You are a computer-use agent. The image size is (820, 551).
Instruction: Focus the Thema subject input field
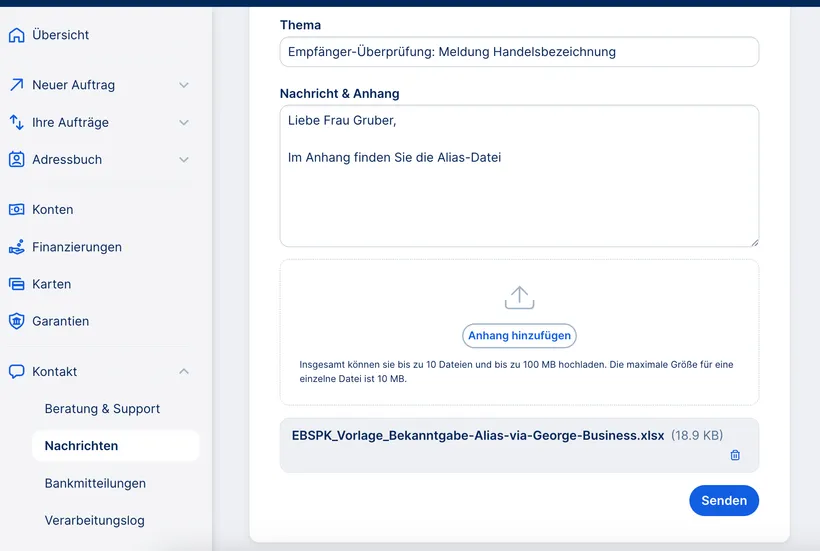tap(519, 52)
